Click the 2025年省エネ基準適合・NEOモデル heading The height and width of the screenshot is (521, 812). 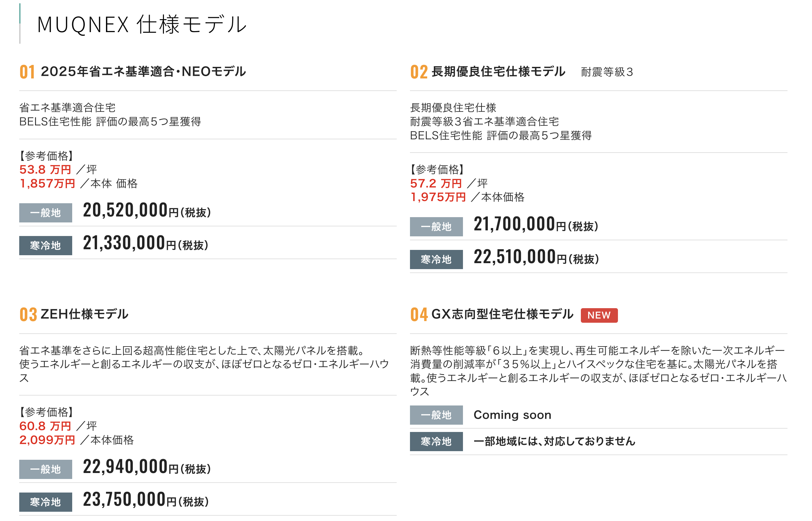click(x=143, y=71)
